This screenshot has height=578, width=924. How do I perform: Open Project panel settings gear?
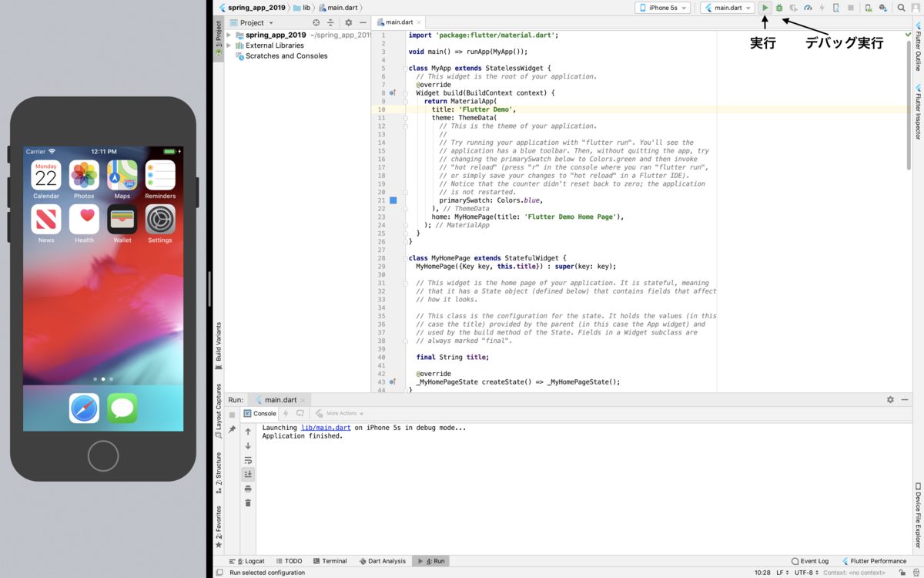click(348, 23)
